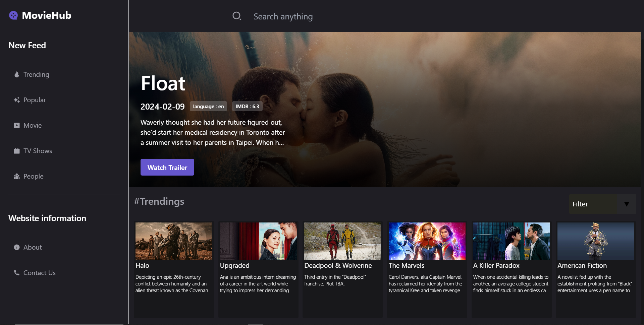This screenshot has height=325, width=644.
Task: Click the TV Shows clapperboard icon
Action: click(16, 151)
